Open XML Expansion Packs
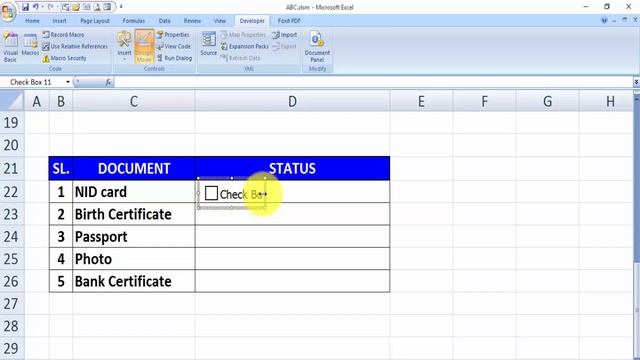Image resolution: width=640 pixels, height=360 pixels. tap(244, 47)
